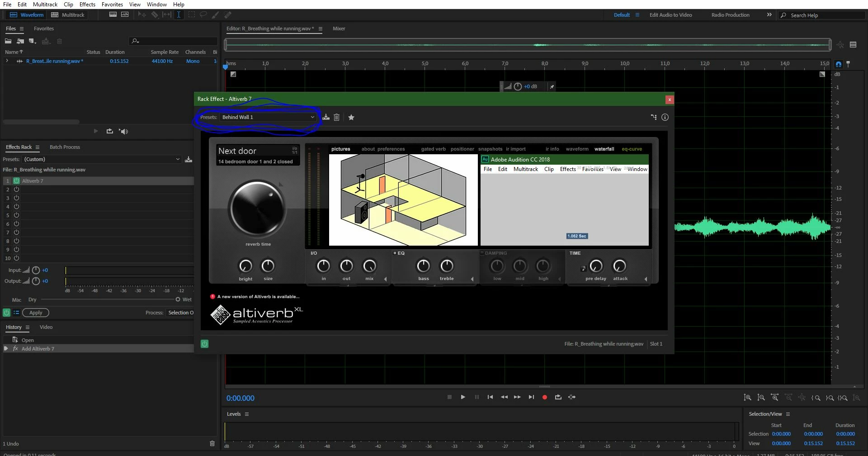Open the Process Selection dropdown
Viewport: 868px width, 456px height.
coord(180,313)
